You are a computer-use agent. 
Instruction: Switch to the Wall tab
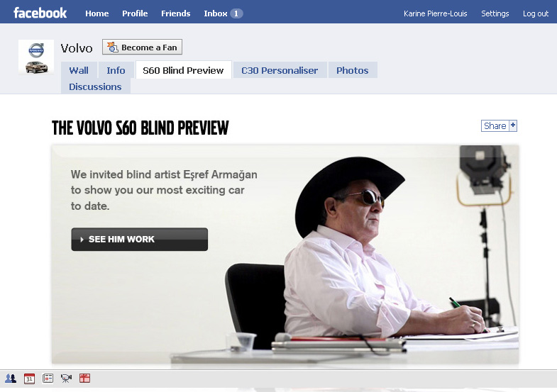pos(79,70)
